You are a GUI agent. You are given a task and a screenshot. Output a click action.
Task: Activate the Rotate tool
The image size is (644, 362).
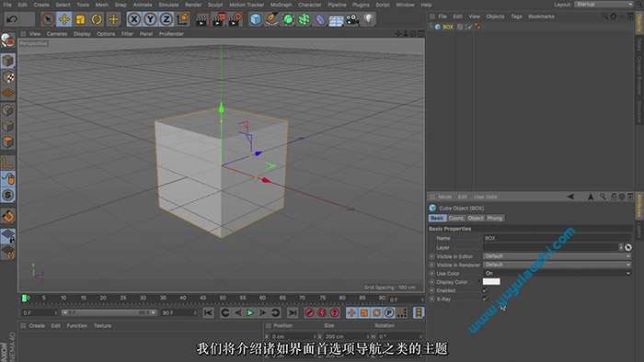click(97, 19)
